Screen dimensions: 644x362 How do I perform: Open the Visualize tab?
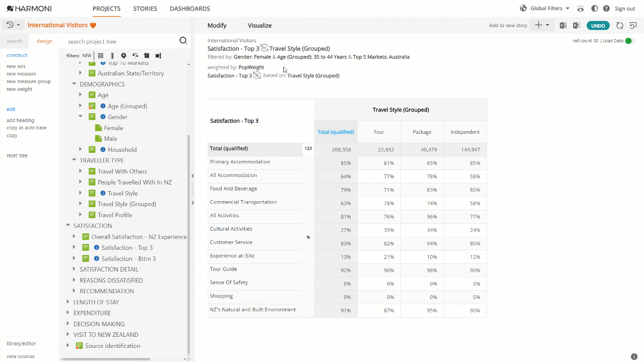(x=260, y=25)
